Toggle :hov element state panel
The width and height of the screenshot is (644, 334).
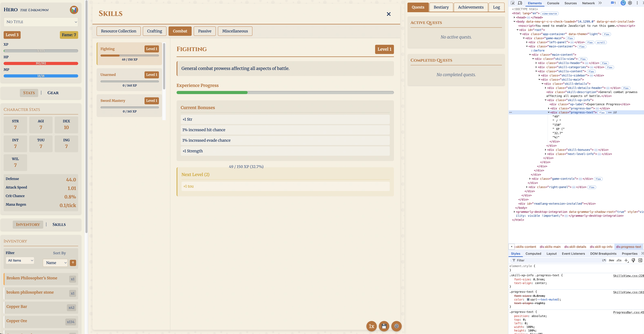click(x=611, y=260)
